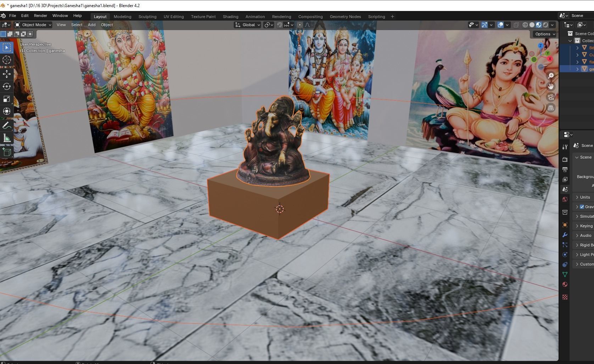The height and width of the screenshot is (364, 594).
Task: Open the World properties tab
Action: click(x=565, y=199)
